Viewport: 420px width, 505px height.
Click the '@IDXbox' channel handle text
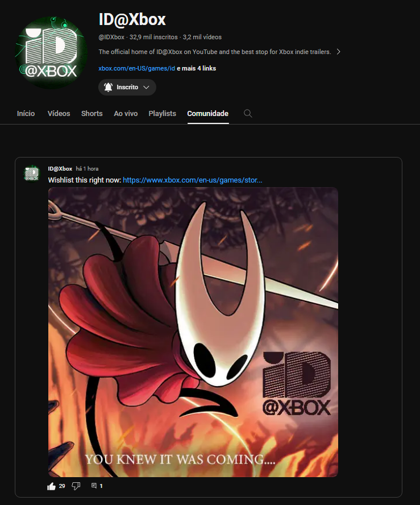point(111,37)
